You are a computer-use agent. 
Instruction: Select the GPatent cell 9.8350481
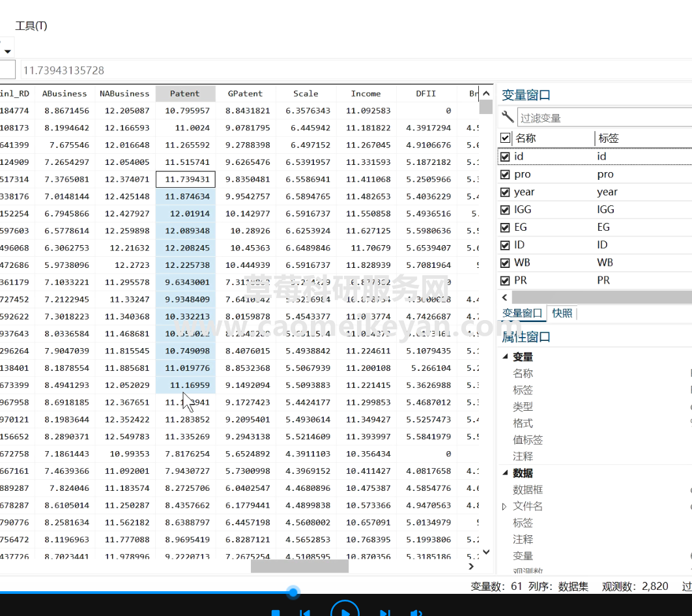coord(246,179)
